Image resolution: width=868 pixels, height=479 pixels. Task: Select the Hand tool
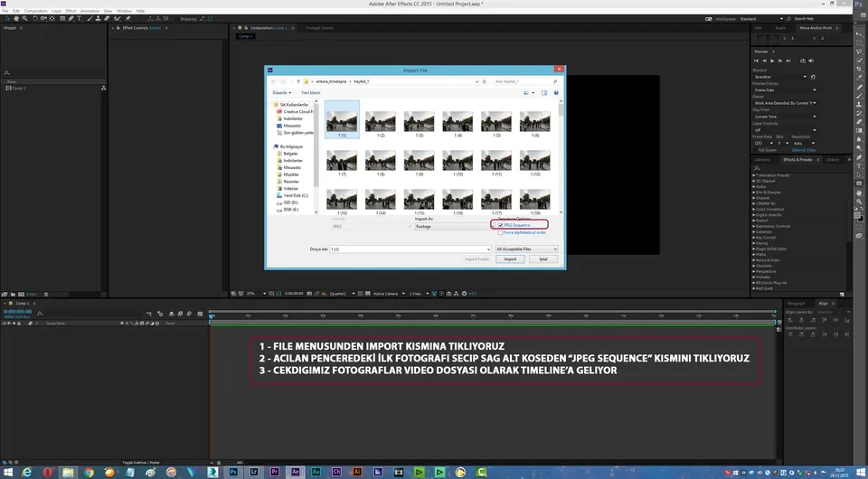tap(16, 18)
